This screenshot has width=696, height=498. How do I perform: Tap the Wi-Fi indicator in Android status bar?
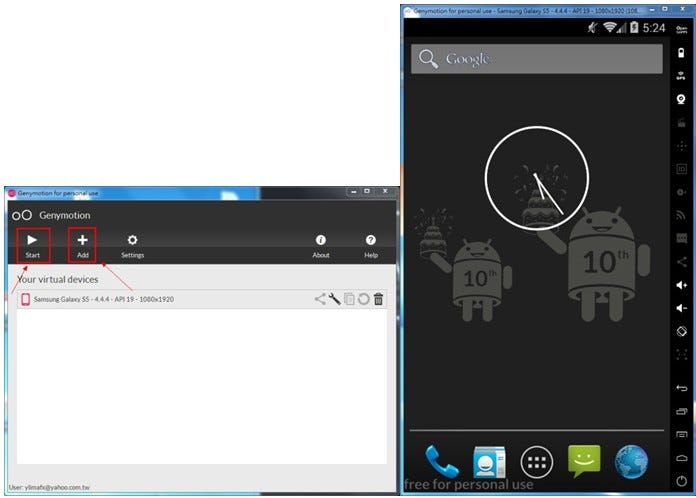610,28
